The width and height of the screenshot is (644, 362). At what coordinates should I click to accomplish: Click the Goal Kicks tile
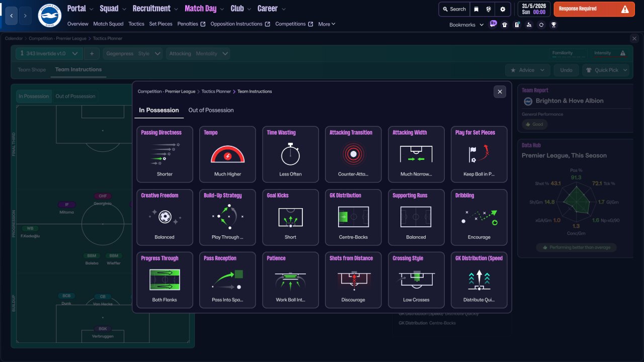click(x=290, y=217)
